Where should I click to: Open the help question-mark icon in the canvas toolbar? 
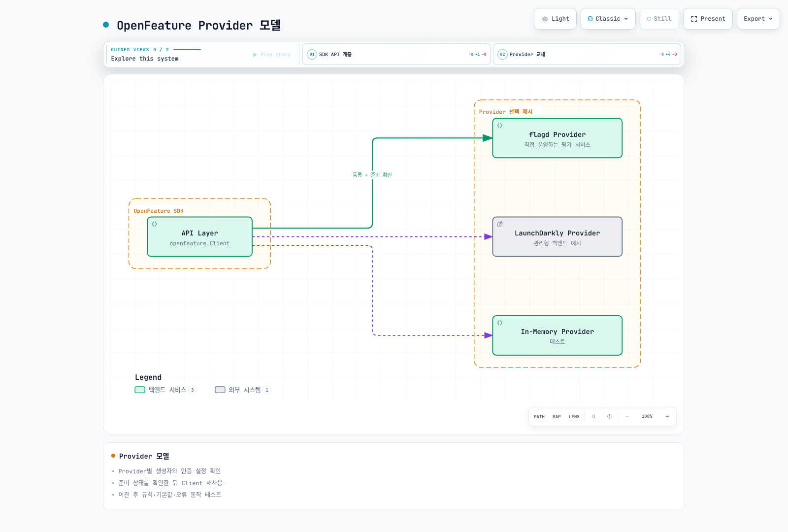tap(609, 417)
